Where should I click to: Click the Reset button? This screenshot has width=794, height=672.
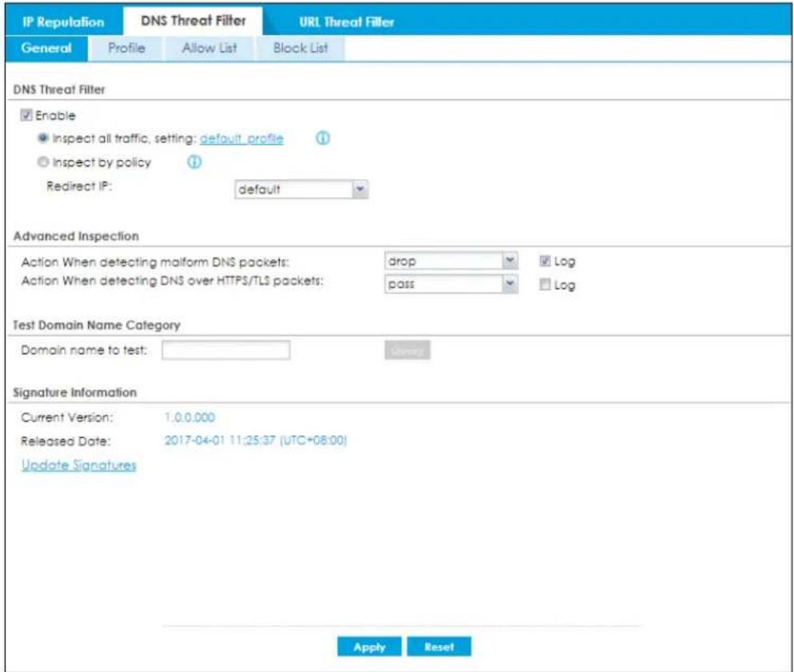point(439,646)
